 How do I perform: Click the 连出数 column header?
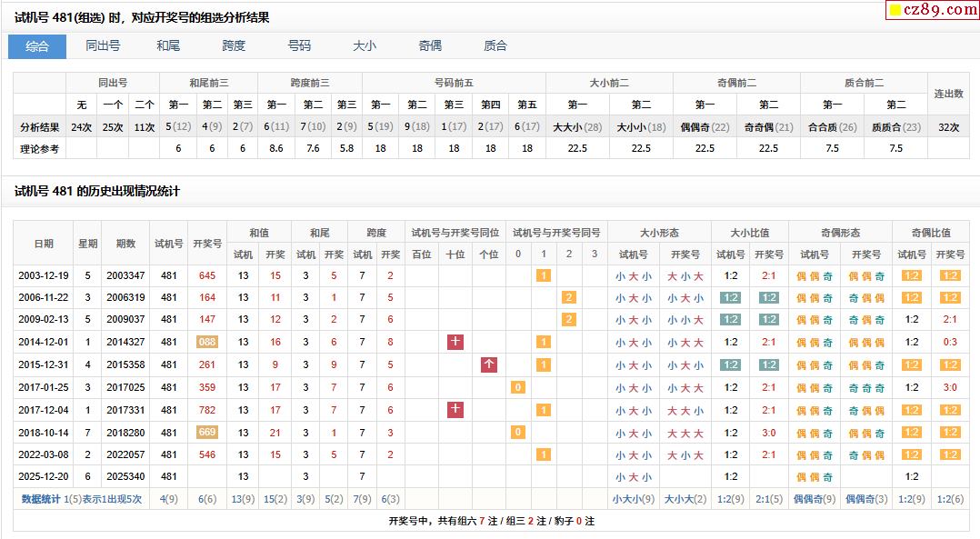click(948, 94)
